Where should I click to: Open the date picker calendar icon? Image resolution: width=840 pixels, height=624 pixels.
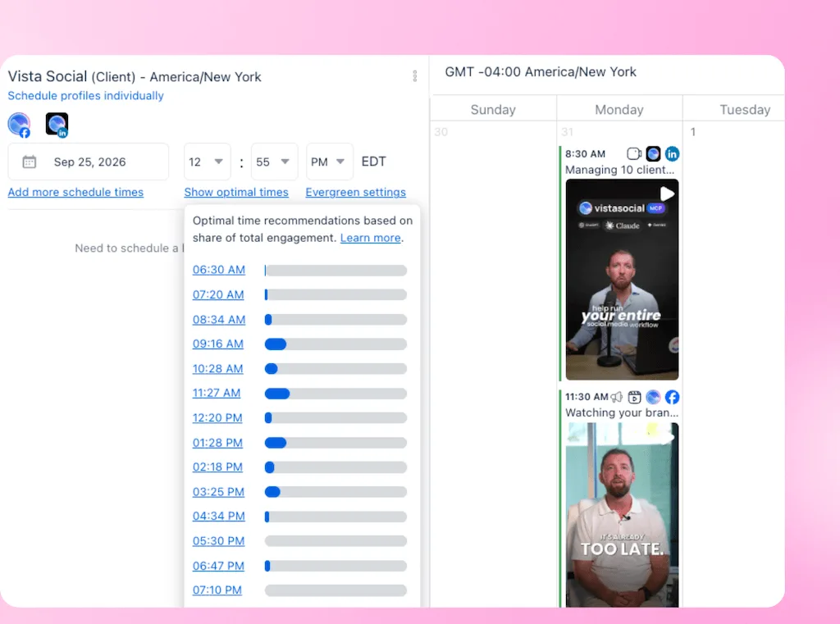(30, 162)
